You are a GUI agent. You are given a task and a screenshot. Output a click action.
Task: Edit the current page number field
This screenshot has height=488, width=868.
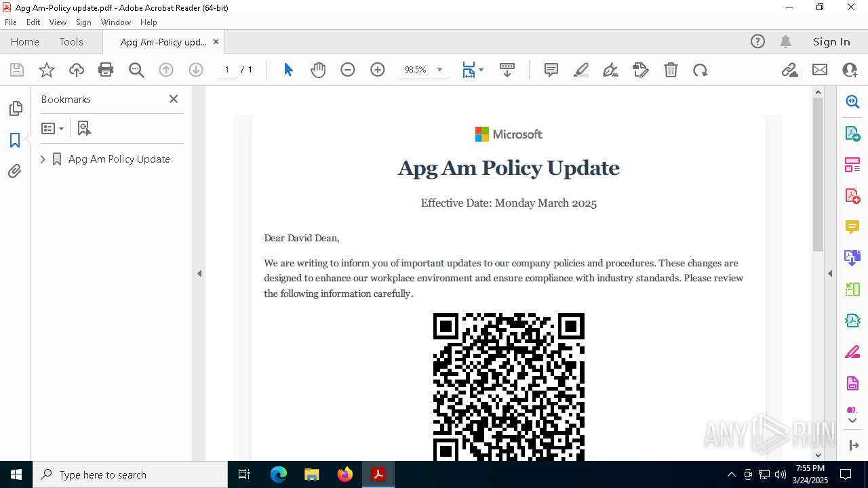coord(226,70)
